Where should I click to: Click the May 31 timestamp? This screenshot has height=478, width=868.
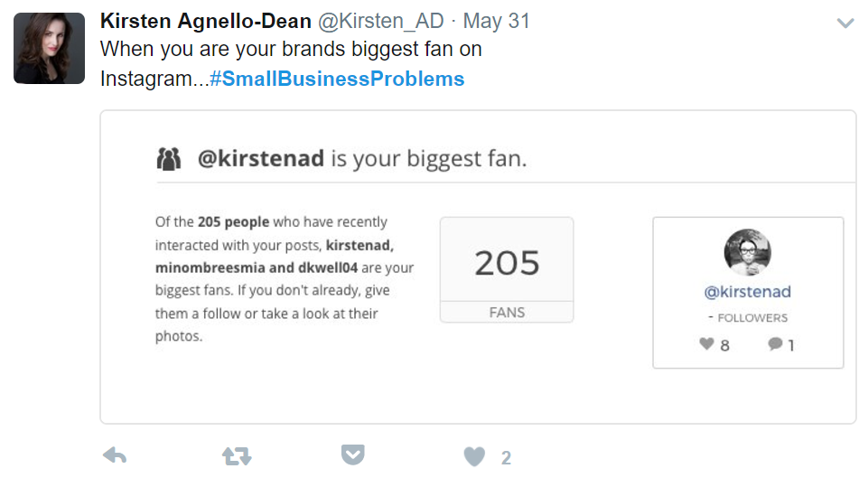click(x=497, y=21)
